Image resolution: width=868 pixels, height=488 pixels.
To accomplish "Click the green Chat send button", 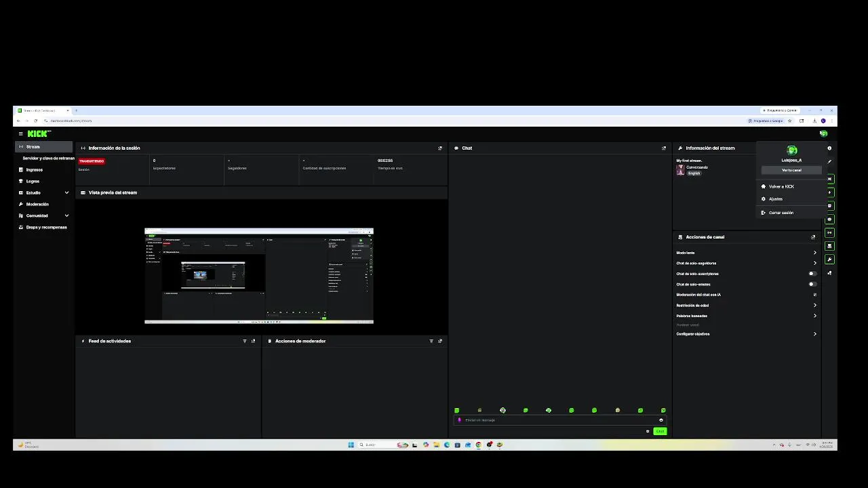I will (x=660, y=431).
